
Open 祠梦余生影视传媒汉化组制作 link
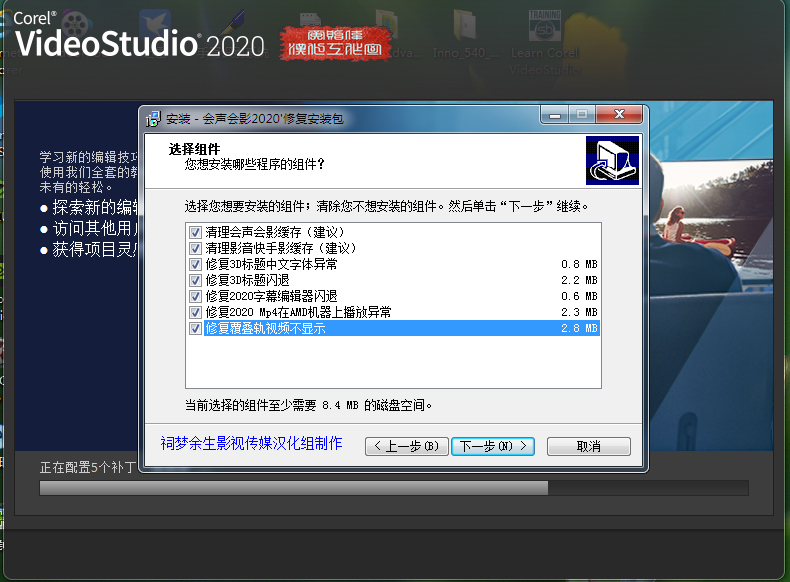point(251,443)
